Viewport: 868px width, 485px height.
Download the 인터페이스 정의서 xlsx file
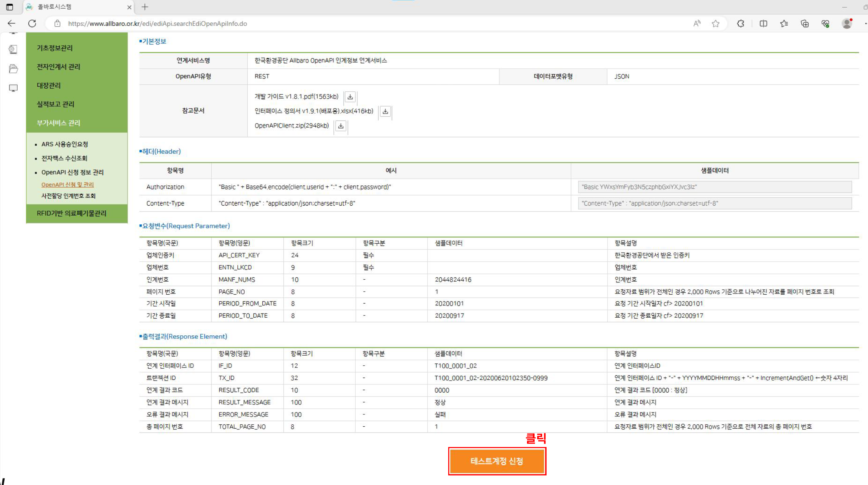click(x=385, y=111)
